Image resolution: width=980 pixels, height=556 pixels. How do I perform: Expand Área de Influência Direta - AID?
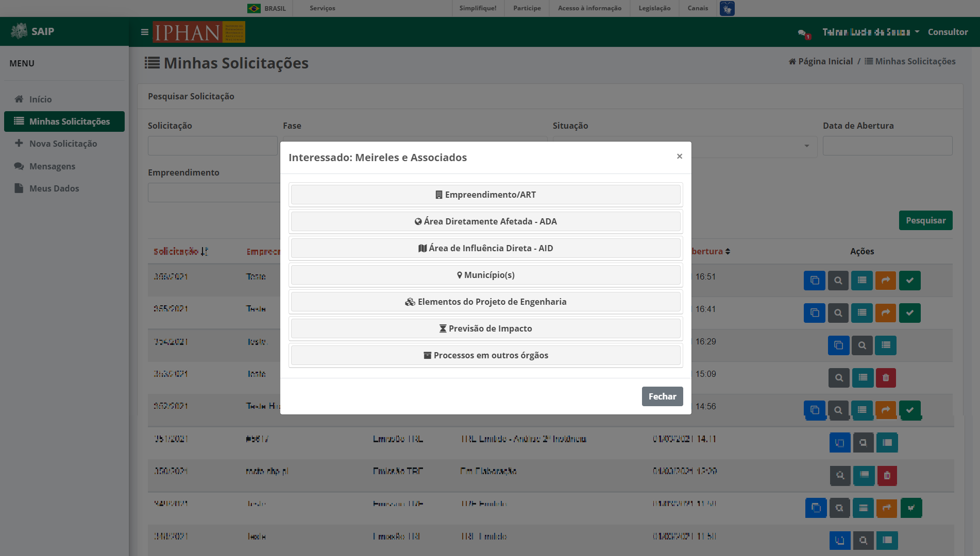pos(486,248)
